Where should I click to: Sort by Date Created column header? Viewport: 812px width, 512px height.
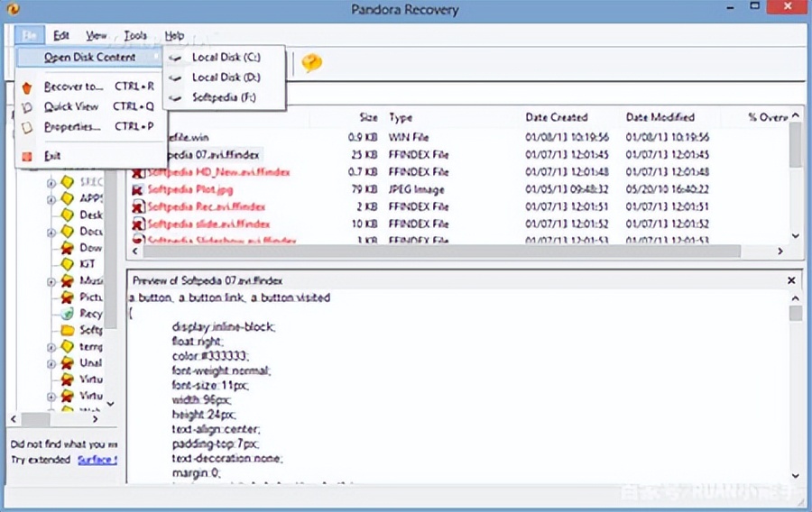tap(556, 117)
